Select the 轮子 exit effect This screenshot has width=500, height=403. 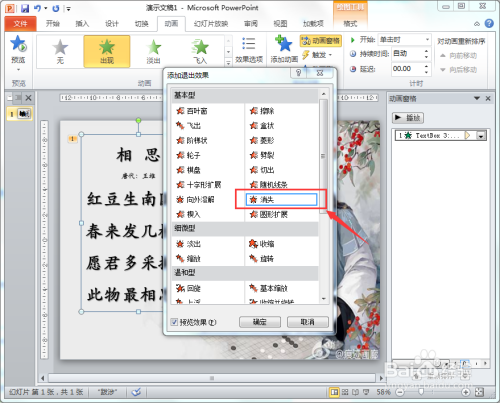[x=189, y=155]
